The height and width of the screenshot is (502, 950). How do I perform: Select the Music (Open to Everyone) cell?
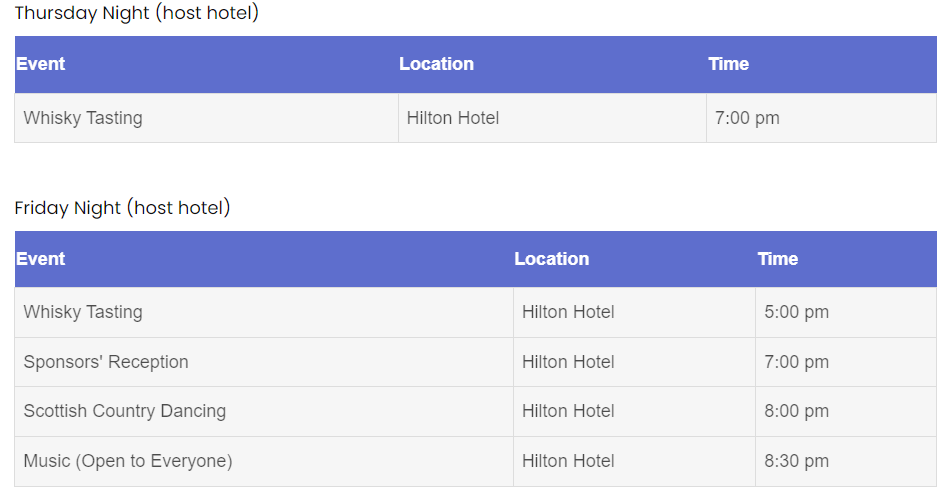coord(128,461)
